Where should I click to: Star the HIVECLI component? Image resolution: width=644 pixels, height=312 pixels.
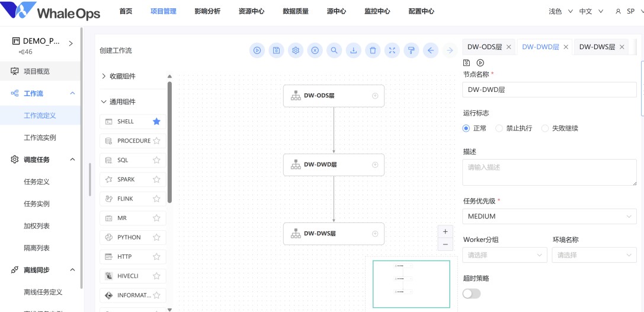pos(156,276)
